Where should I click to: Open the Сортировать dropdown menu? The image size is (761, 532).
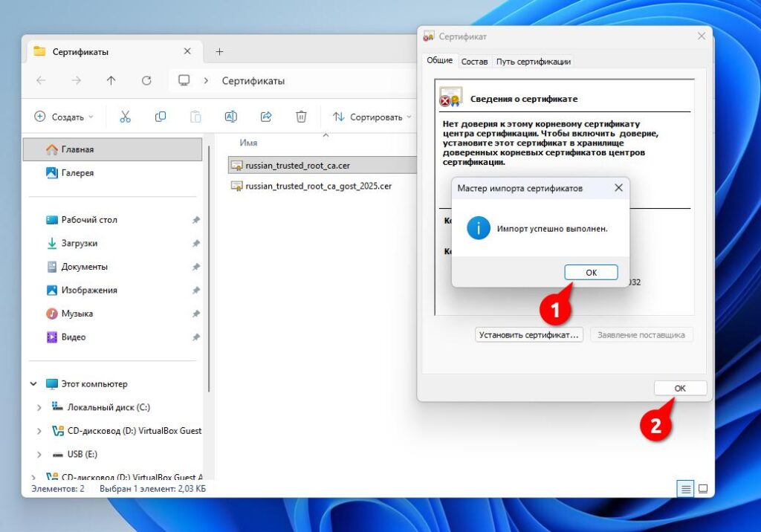tap(372, 117)
